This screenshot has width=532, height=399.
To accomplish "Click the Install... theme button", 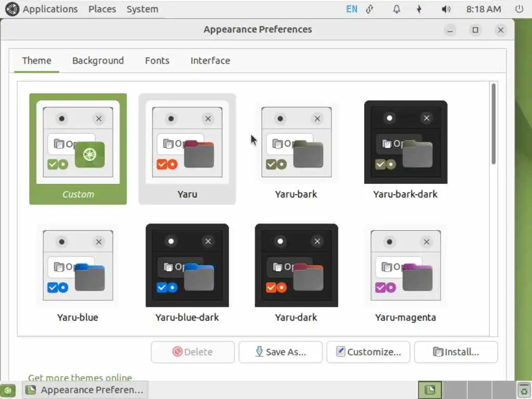I will (456, 352).
